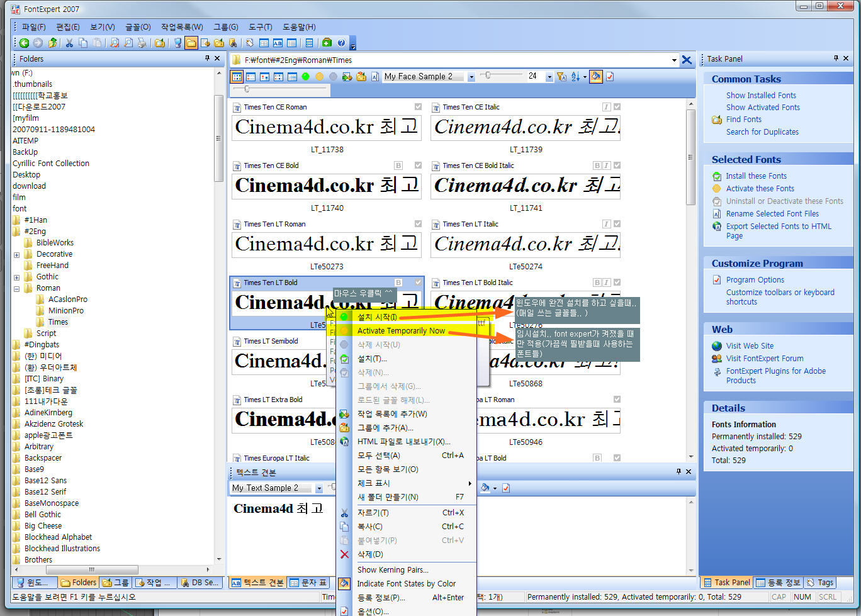Select the thumbnail grid view icon
Image resolution: width=861 pixels, height=616 pixels.
[x=237, y=77]
